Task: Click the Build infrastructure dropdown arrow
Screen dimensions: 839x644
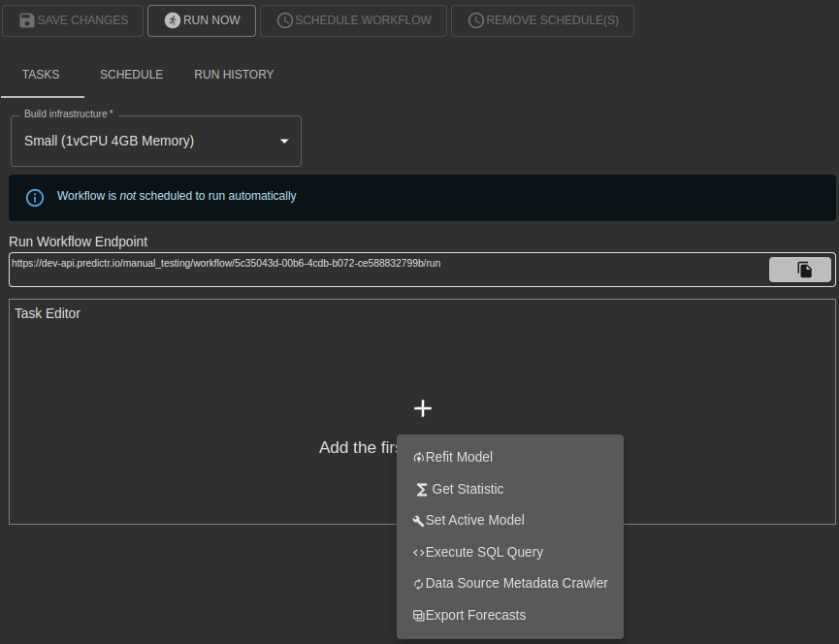Action: point(284,142)
